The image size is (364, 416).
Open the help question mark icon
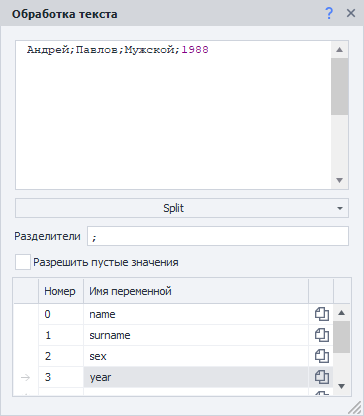click(x=329, y=14)
